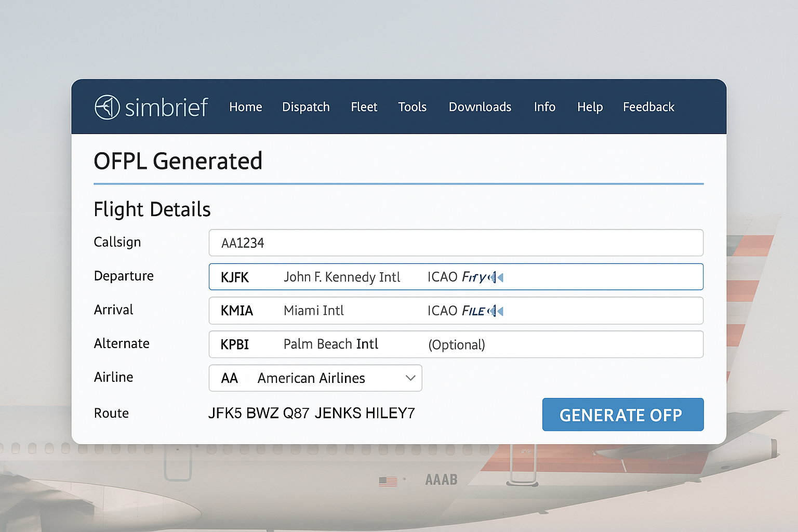Click the arrow icon in Departure field
798x532 pixels.
pos(496,277)
